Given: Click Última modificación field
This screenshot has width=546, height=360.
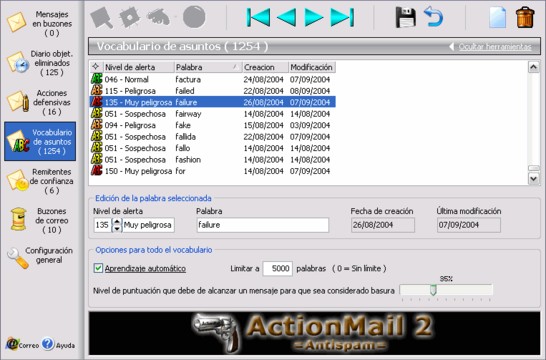Looking at the screenshot, I should pos(469,225).
